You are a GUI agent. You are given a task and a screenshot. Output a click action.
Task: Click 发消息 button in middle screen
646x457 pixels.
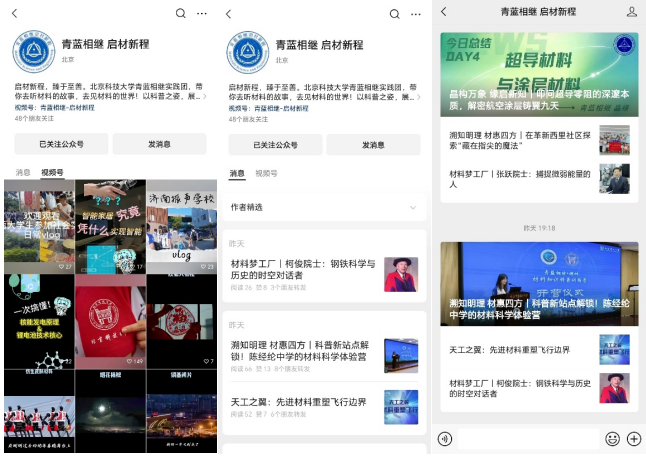[373, 145]
